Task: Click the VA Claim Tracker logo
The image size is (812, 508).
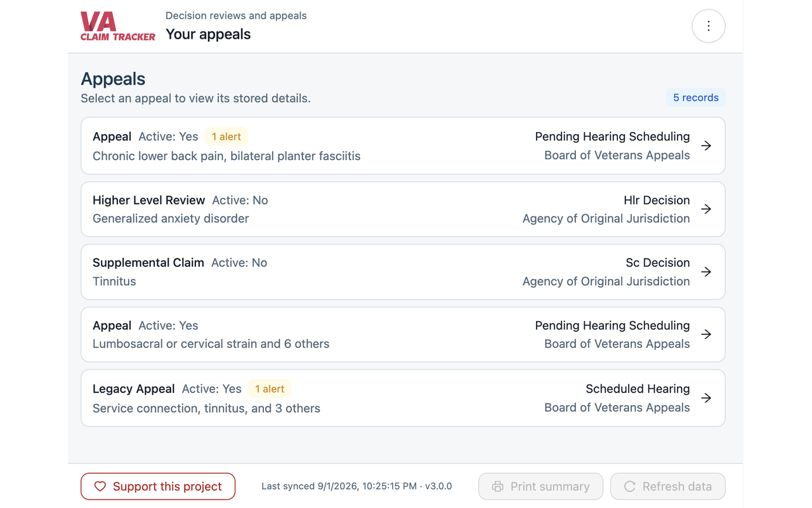Action: [117, 27]
